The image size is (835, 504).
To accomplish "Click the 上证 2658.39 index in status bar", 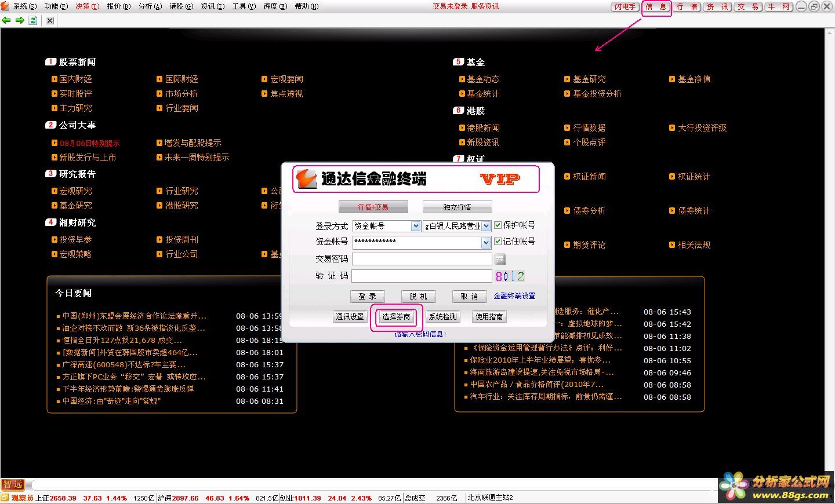I will 56,498.
